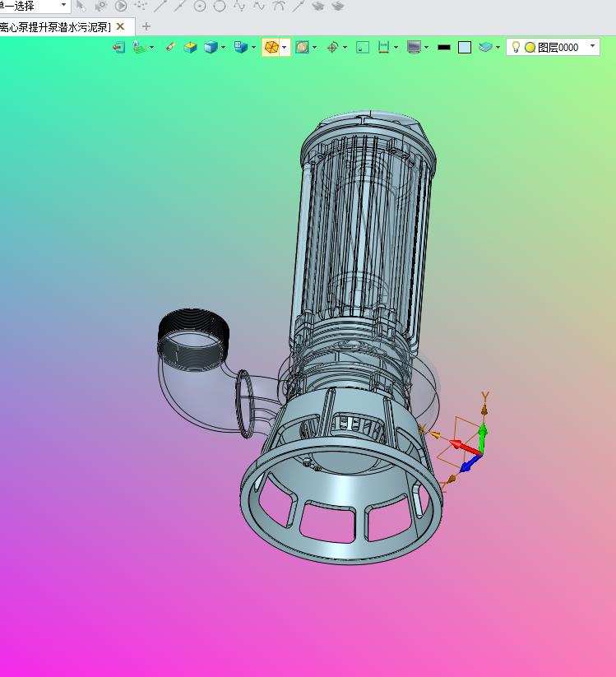Select the wave curve snap icon

pyautogui.click(x=258, y=6)
